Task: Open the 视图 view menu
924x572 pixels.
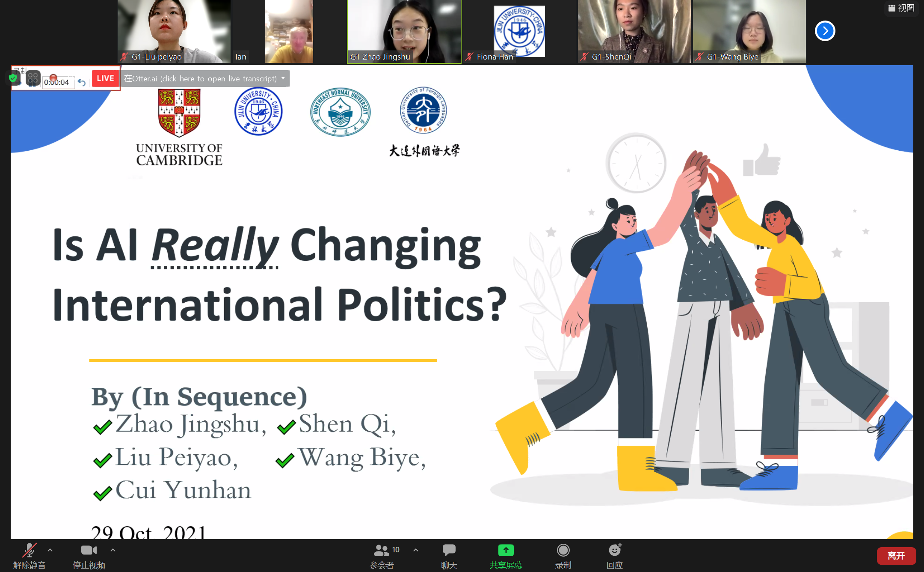Action: click(901, 8)
